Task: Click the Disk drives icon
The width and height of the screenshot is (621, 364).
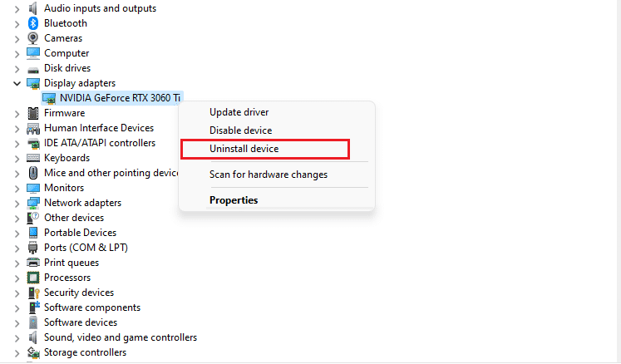Action: [33, 69]
